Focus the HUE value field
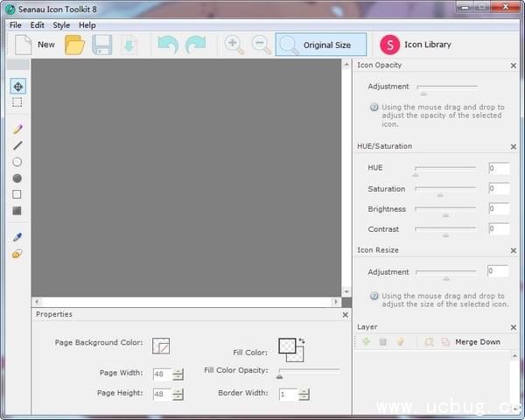Viewport: 525px width, 420px height. 499,168
